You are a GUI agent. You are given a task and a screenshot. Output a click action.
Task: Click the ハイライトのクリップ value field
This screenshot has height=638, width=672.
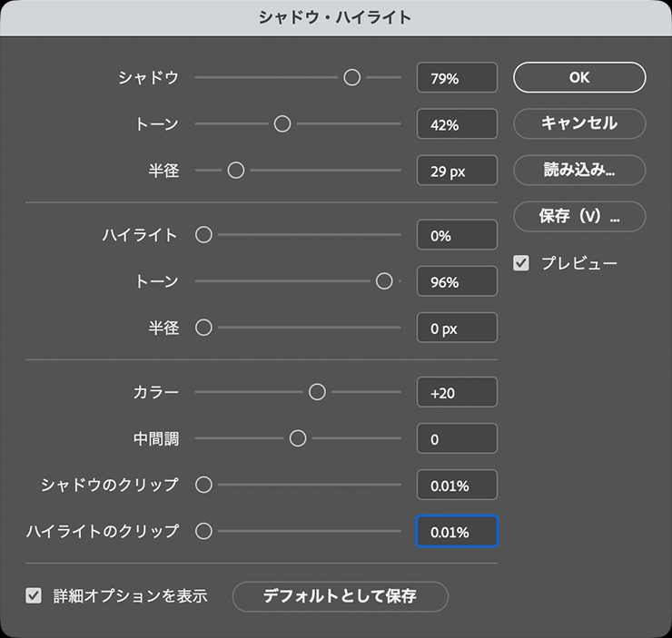[457, 532]
